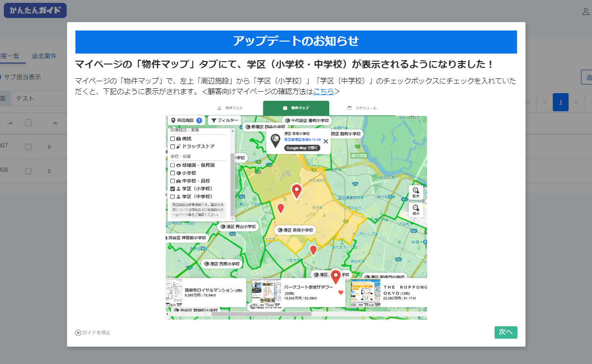Click the こちら link in the announcement
The height and width of the screenshot is (364, 592).
[323, 91]
